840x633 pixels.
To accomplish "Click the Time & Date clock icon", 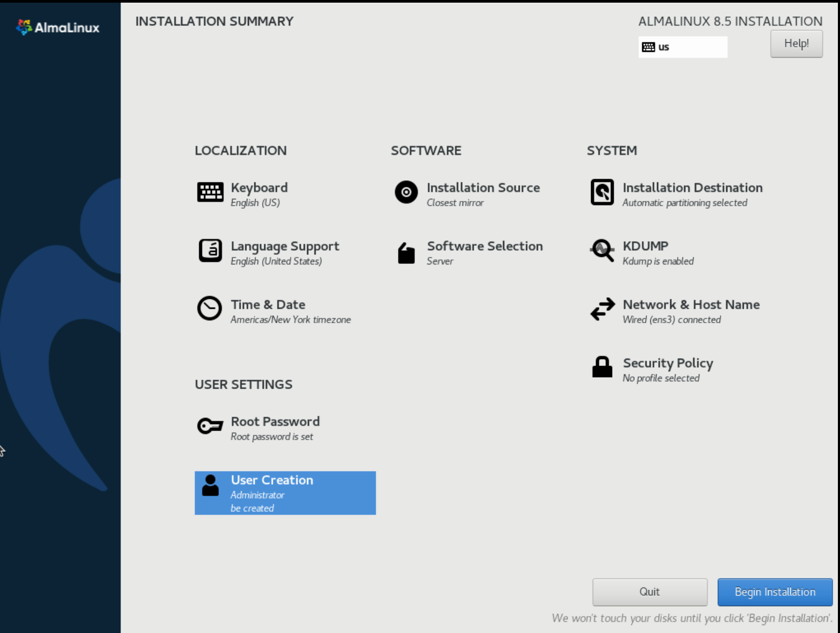I will (x=209, y=308).
